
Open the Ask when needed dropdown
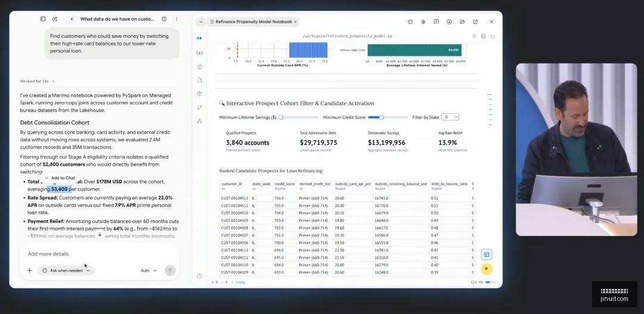click(66, 271)
